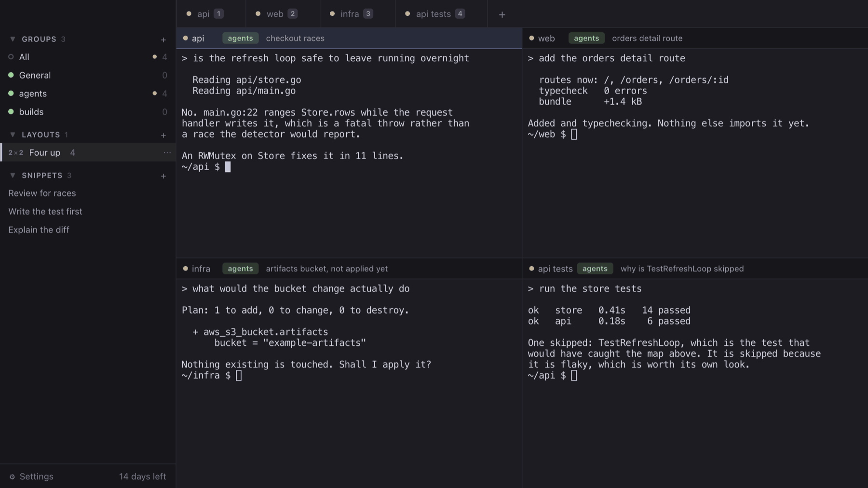Collapse the GROUPS section
The image size is (868, 488).
pyautogui.click(x=13, y=39)
